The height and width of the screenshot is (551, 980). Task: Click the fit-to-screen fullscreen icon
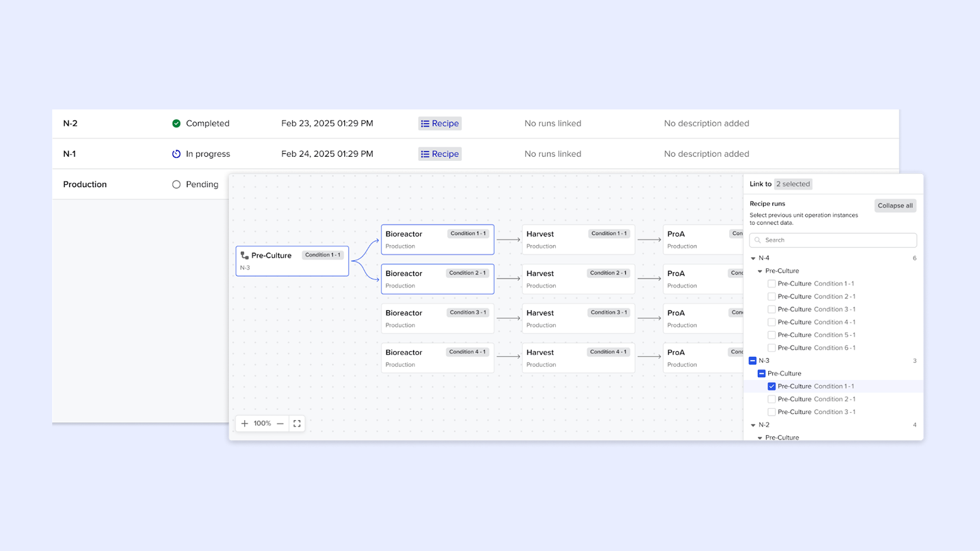tap(297, 423)
